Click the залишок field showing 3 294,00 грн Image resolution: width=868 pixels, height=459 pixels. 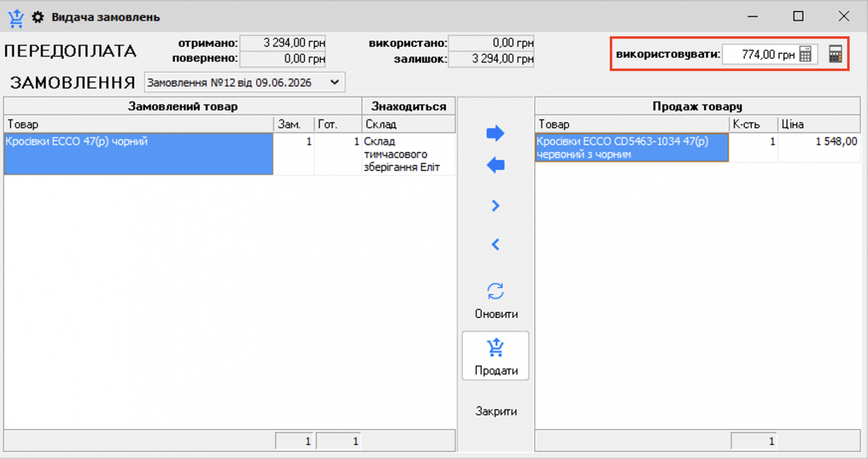492,59
